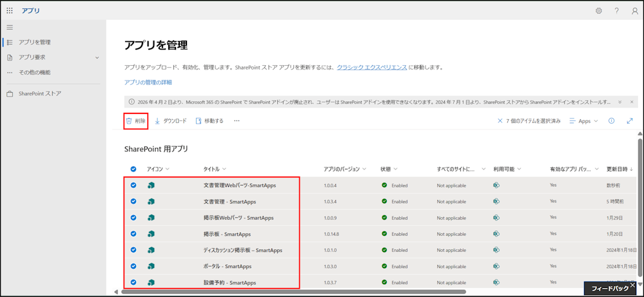Expand the notification banner chevron

(620, 102)
